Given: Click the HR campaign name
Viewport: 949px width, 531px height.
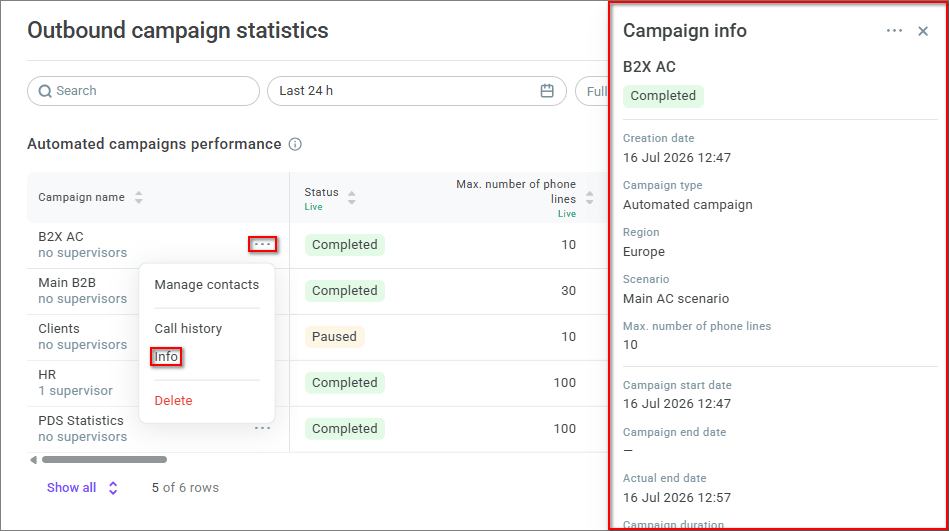Looking at the screenshot, I should 47,375.
